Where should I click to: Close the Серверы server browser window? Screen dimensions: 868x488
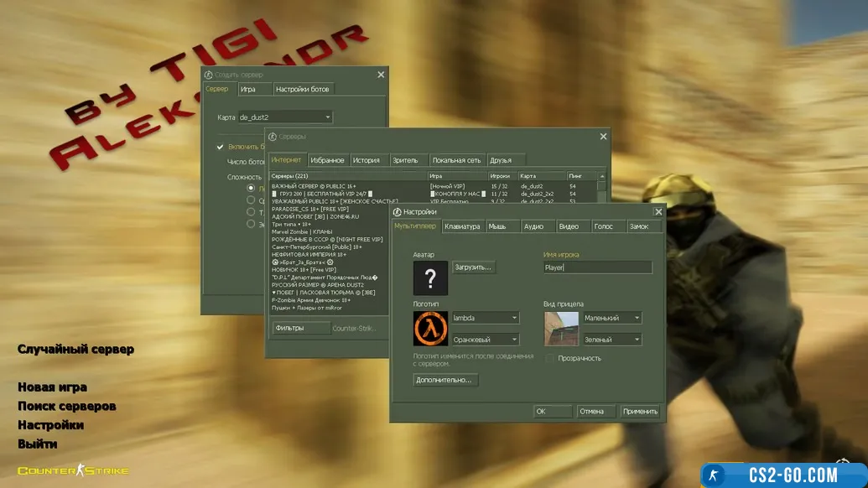tap(603, 136)
